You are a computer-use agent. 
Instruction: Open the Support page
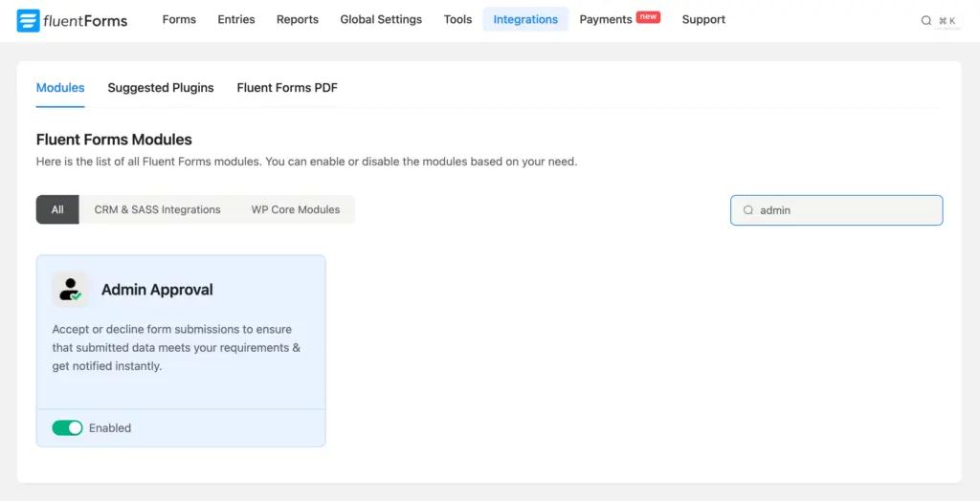(x=703, y=19)
